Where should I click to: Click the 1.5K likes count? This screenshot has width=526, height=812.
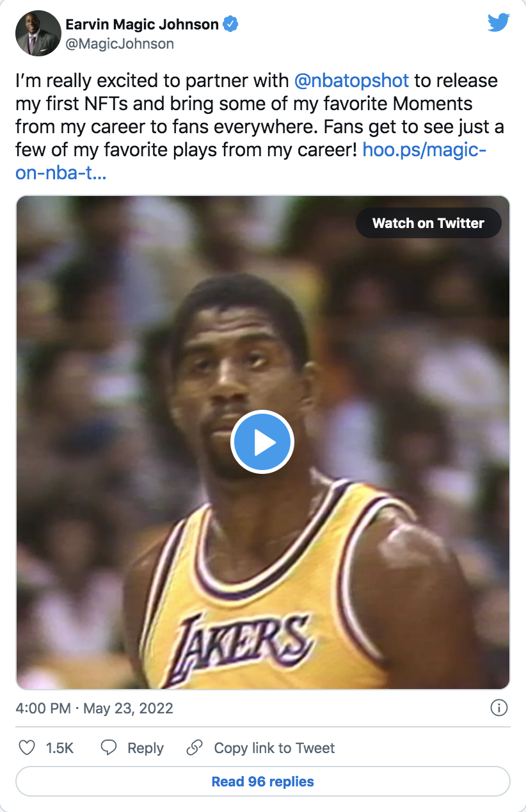[60, 748]
